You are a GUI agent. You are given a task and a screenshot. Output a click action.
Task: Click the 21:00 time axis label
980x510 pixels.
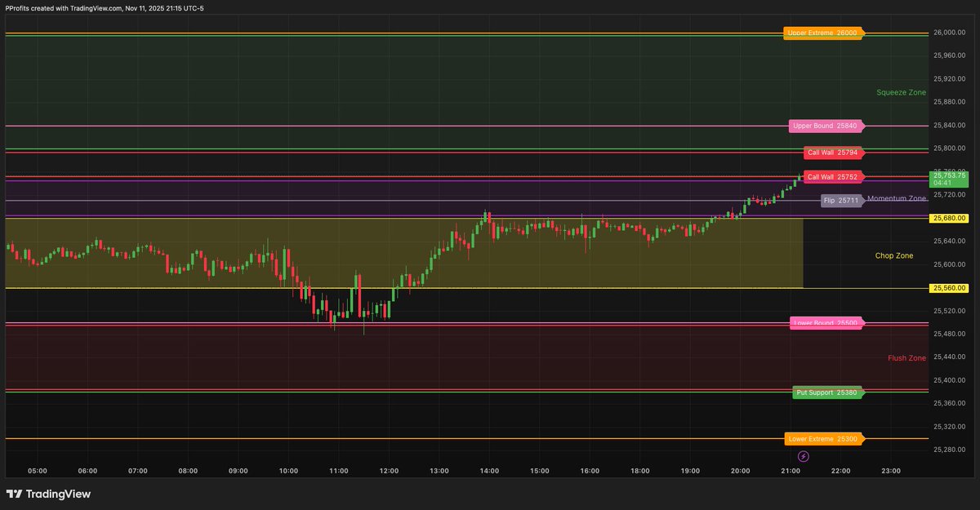[791, 470]
